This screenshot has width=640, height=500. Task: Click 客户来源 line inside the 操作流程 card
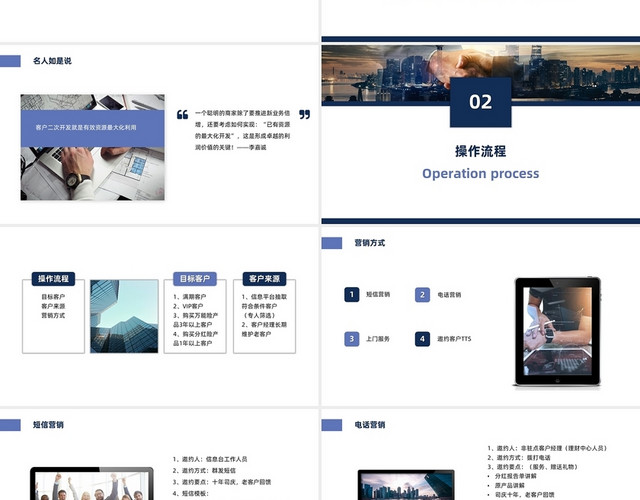(x=53, y=306)
